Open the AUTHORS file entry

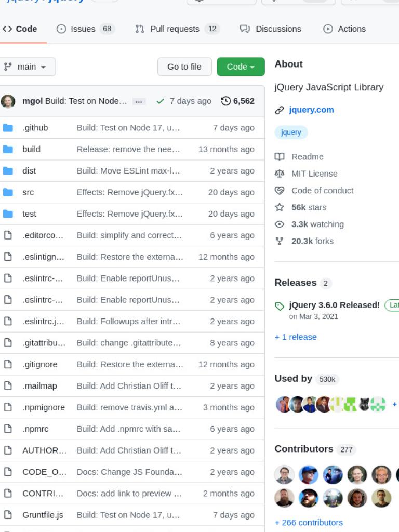click(x=45, y=450)
